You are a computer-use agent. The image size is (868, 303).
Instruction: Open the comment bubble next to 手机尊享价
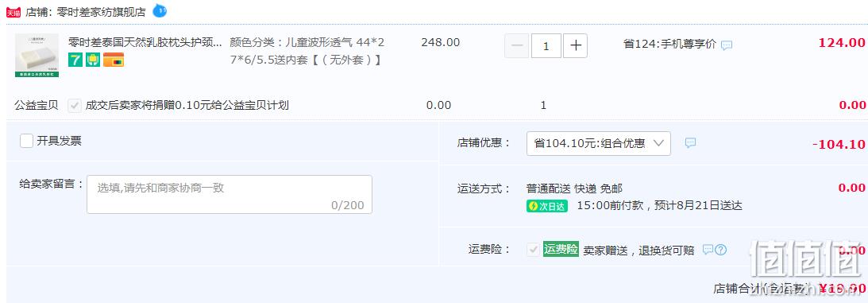coord(727,45)
